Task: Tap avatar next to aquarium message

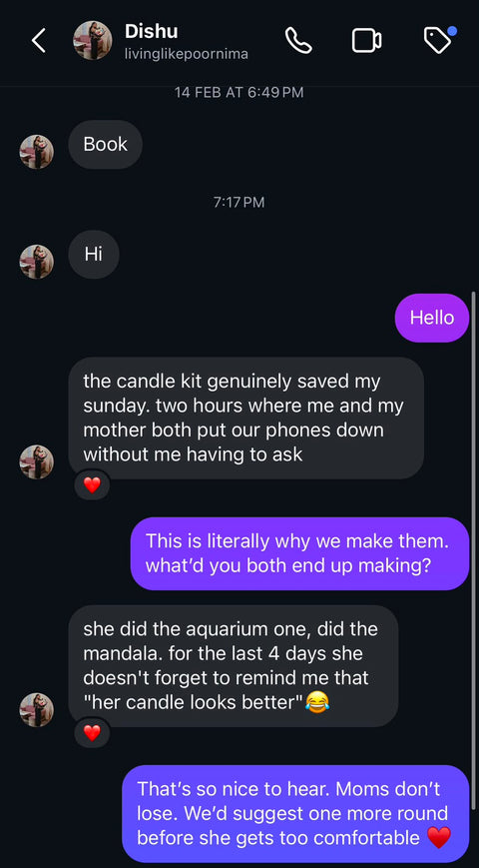Action: 37,709
